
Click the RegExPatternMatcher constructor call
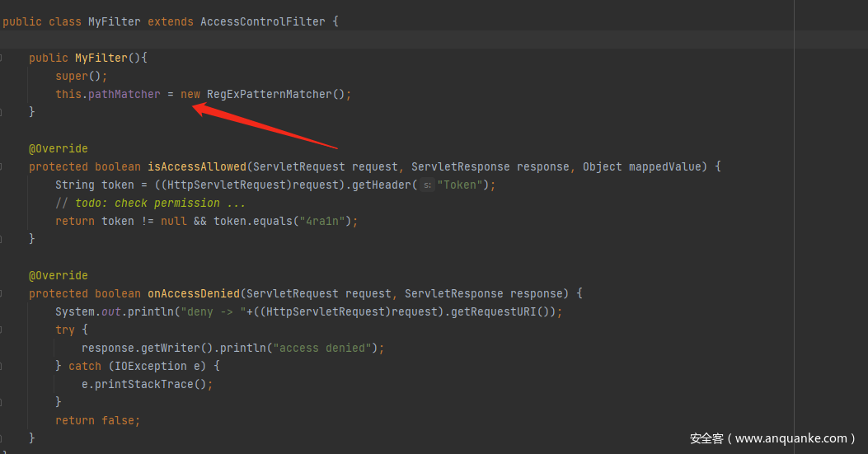[x=276, y=94]
